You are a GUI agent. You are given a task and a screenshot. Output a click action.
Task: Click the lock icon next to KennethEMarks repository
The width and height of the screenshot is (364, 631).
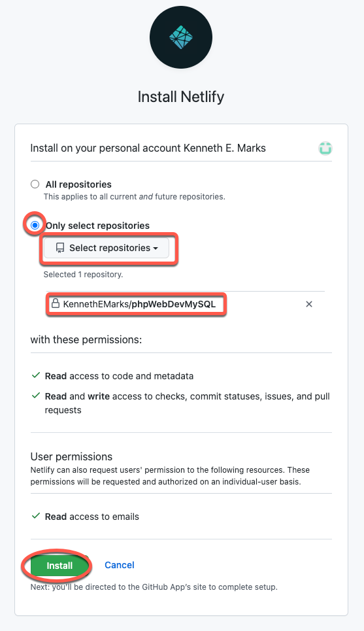pyautogui.click(x=56, y=303)
